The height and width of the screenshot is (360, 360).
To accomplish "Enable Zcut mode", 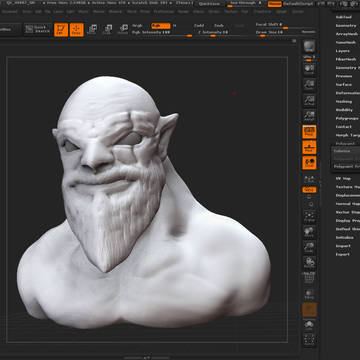I will 239,26.
